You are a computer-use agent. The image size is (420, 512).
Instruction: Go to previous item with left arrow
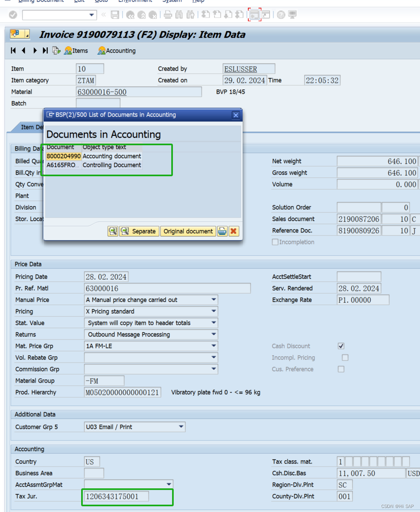point(24,51)
